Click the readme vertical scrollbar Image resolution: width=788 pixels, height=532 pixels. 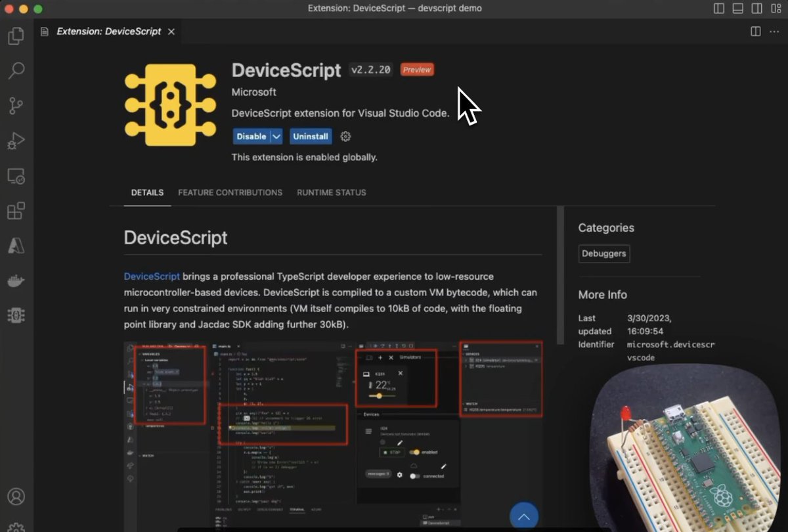(x=560, y=275)
